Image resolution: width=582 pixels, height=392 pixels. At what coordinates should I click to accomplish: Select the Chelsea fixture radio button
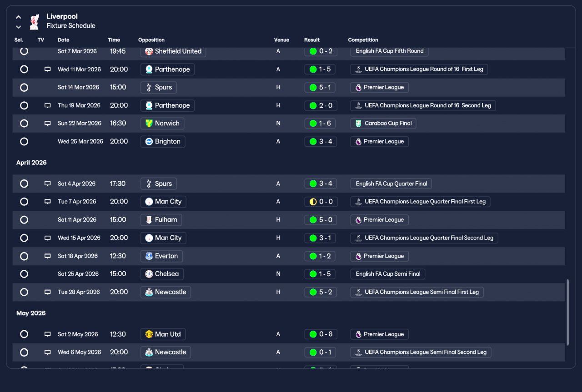point(24,274)
